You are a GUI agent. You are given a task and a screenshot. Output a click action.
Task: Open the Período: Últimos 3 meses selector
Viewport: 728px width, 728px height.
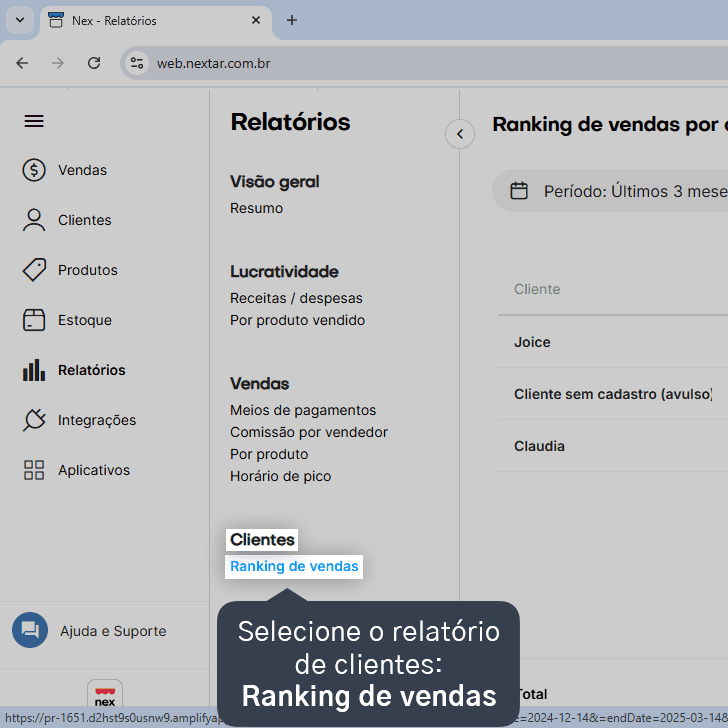pyautogui.click(x=610, y=191)
